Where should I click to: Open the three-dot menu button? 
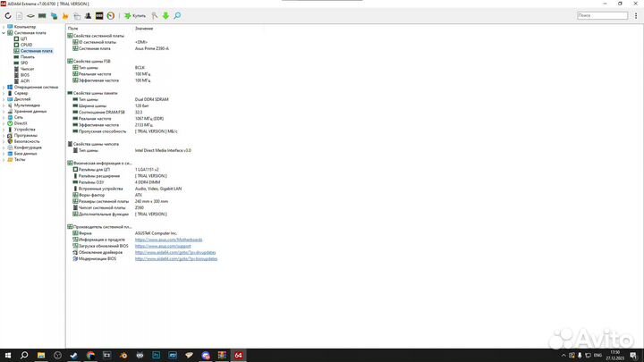(636, 15)
